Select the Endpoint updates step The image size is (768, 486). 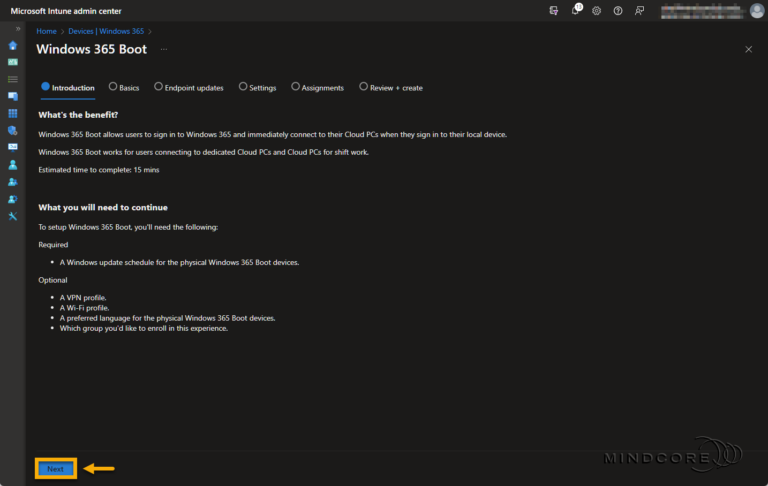[x=189, y=87]
